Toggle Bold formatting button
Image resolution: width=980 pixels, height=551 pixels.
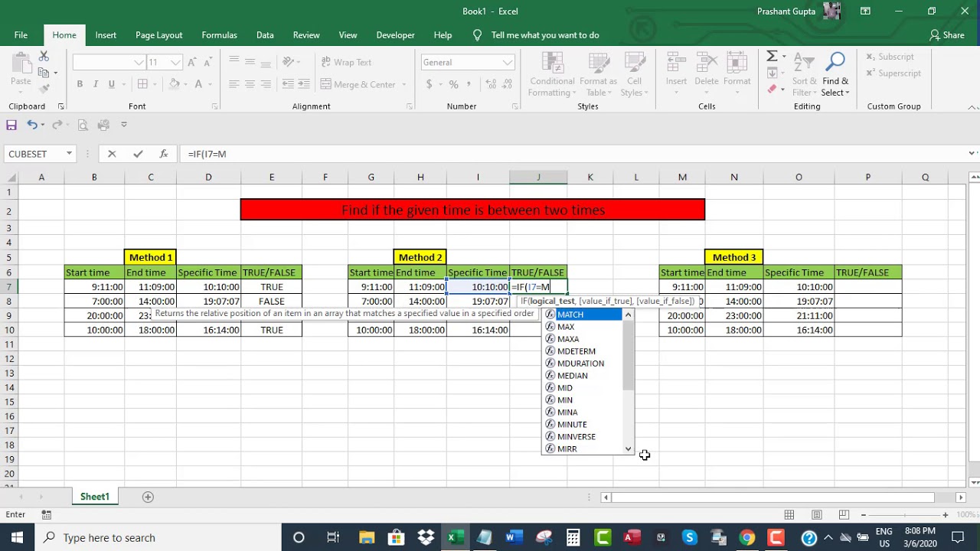click(x=80, y=84)
